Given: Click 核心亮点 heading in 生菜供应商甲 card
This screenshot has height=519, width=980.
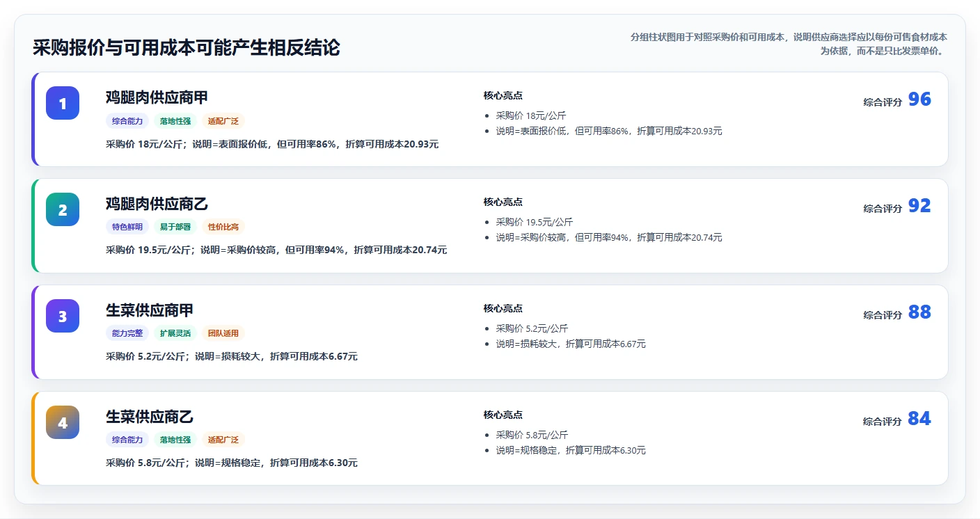Looking at the screenshot, I should [x=503, y=308].
